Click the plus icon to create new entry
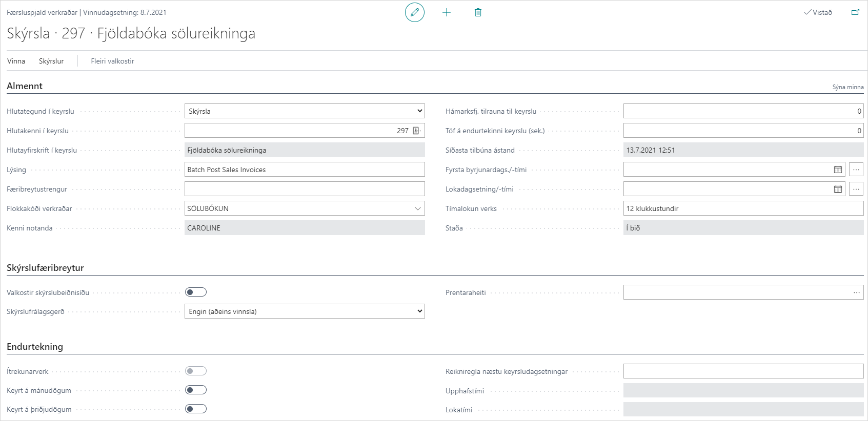The height and width of the screenshot is (421, 868). coord(447,12)
